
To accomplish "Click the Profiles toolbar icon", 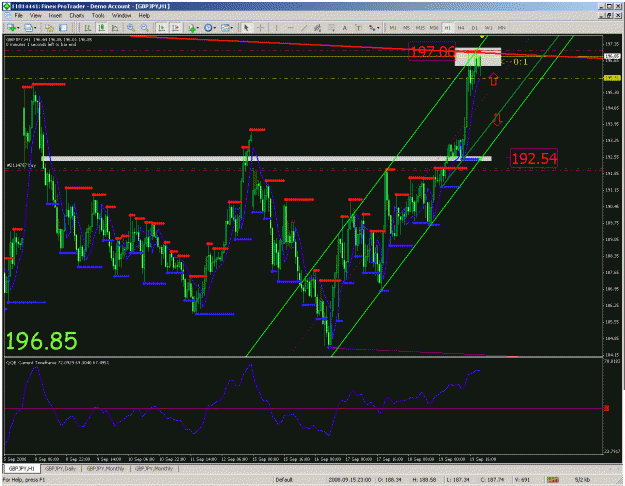I will (28, 28).
